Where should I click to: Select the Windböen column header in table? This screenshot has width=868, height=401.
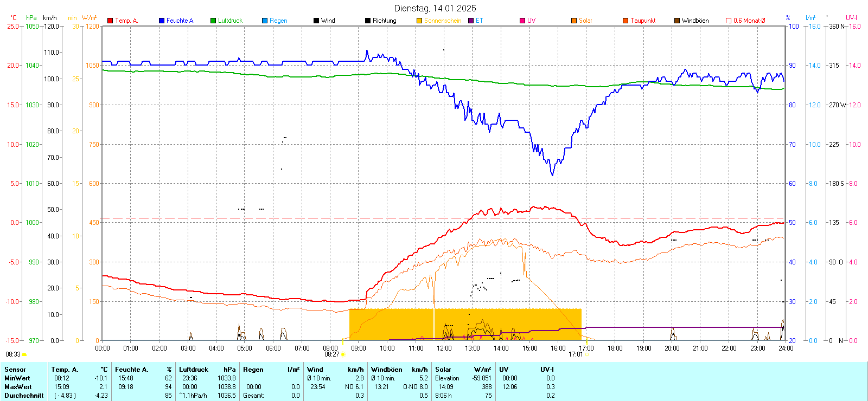387,370
